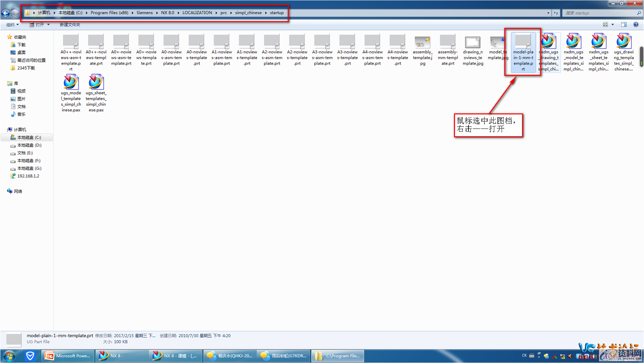Select the A0++-noviews-asm-template.prt file
This screenshot has width=644, height=363.
[x=71, y=42]
